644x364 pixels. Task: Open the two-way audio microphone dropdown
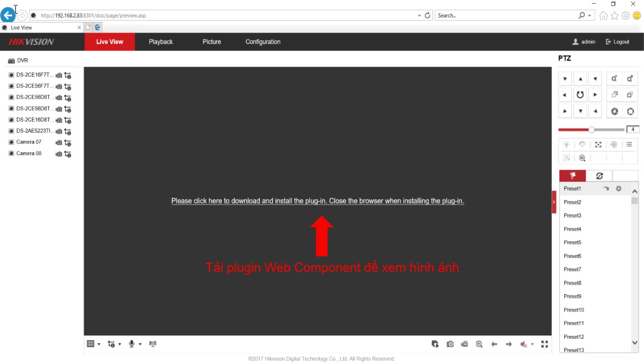135,344
